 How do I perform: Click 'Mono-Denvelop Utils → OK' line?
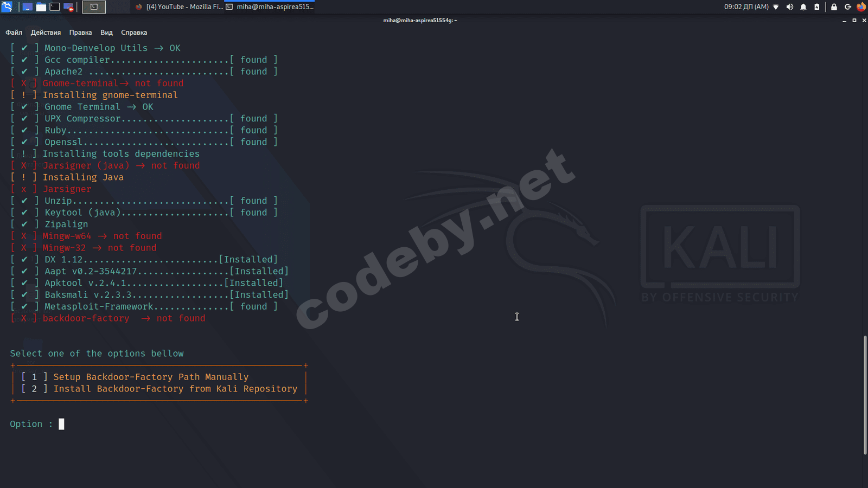[95, 48]
